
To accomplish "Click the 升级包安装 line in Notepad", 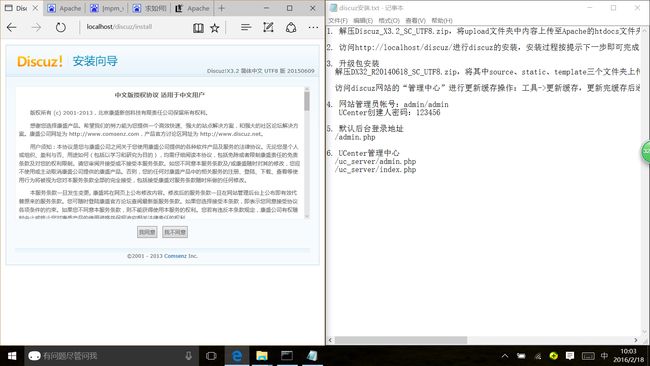I will tap(359, 63).
